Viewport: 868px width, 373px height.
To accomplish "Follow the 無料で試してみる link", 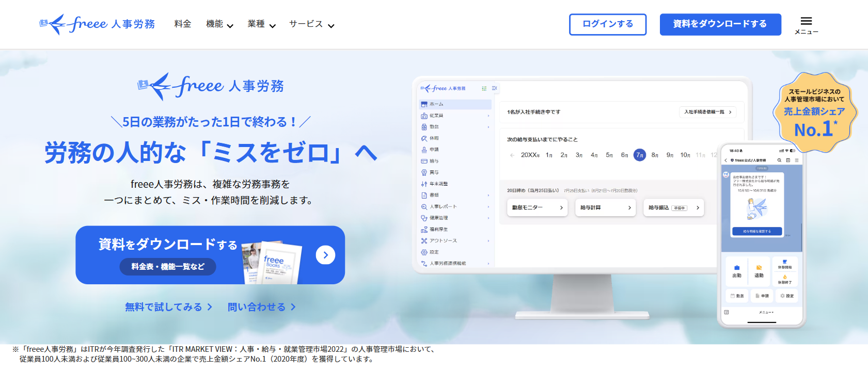I will tap(168, 307).
